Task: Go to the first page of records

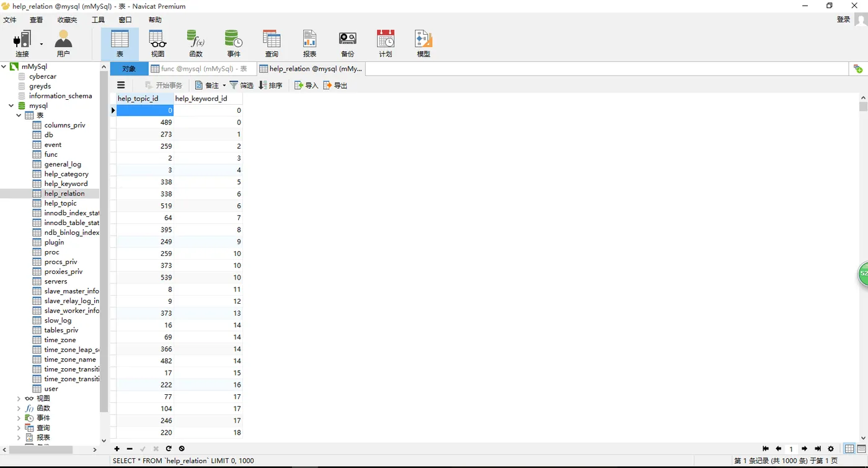Action: [x=766, y=449]
